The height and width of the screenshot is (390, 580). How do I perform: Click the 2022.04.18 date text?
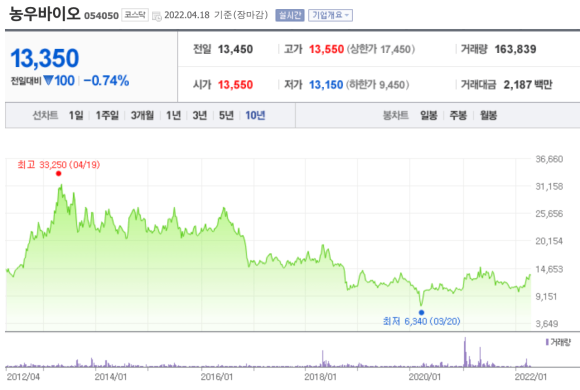(x=187, y=15)
